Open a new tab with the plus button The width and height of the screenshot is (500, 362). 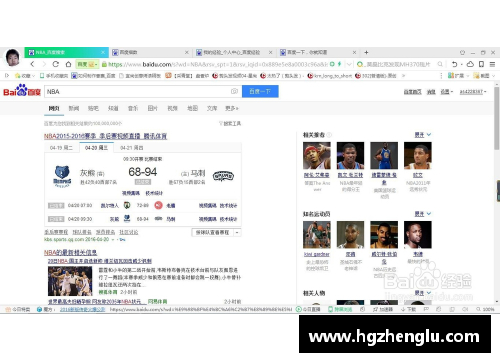[366, 52]
